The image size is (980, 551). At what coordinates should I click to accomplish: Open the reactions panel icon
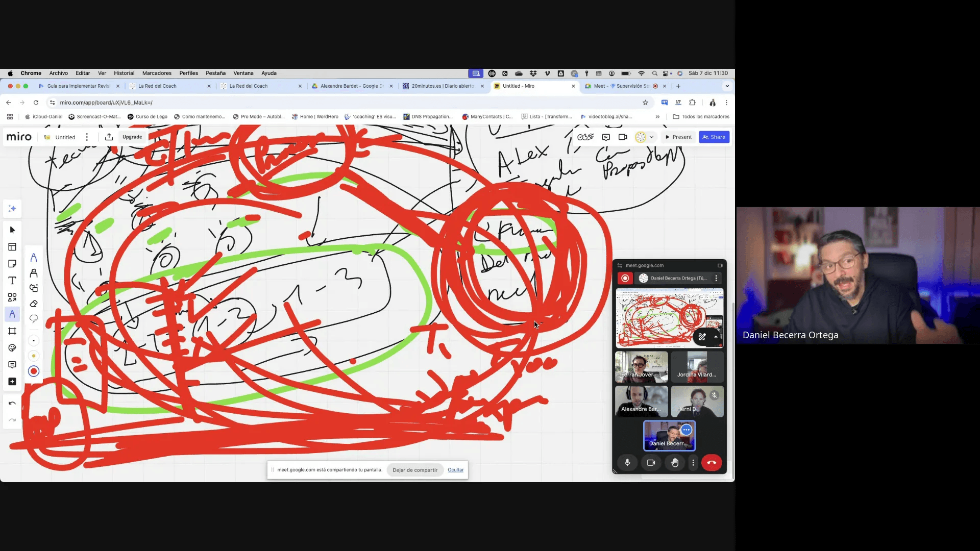tap(606, 137)
